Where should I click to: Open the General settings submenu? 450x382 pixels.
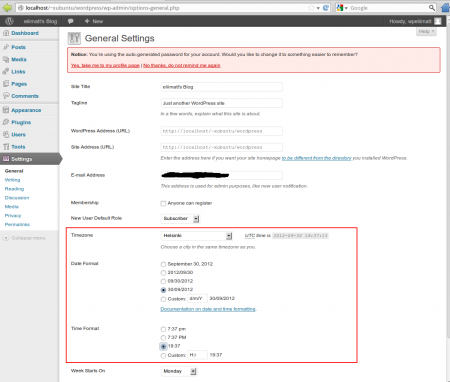coord(14,171)
